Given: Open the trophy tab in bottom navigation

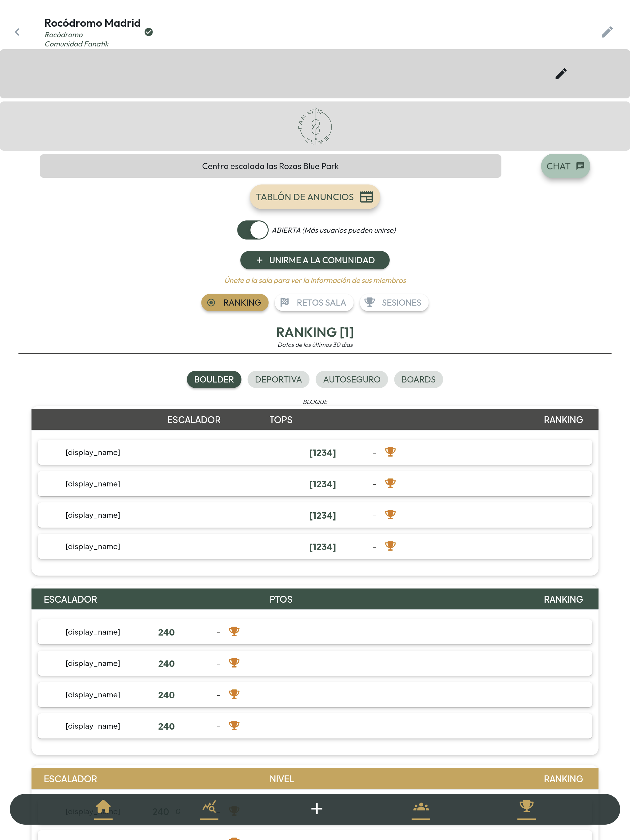Looking at the screenshot, I should [526, 806].
